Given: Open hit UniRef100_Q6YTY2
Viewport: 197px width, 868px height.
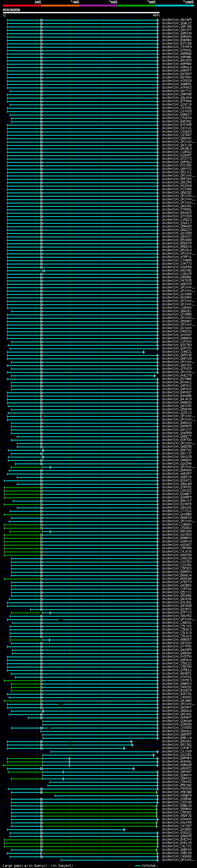Looking at the screenshot, I should click(177, 91).
